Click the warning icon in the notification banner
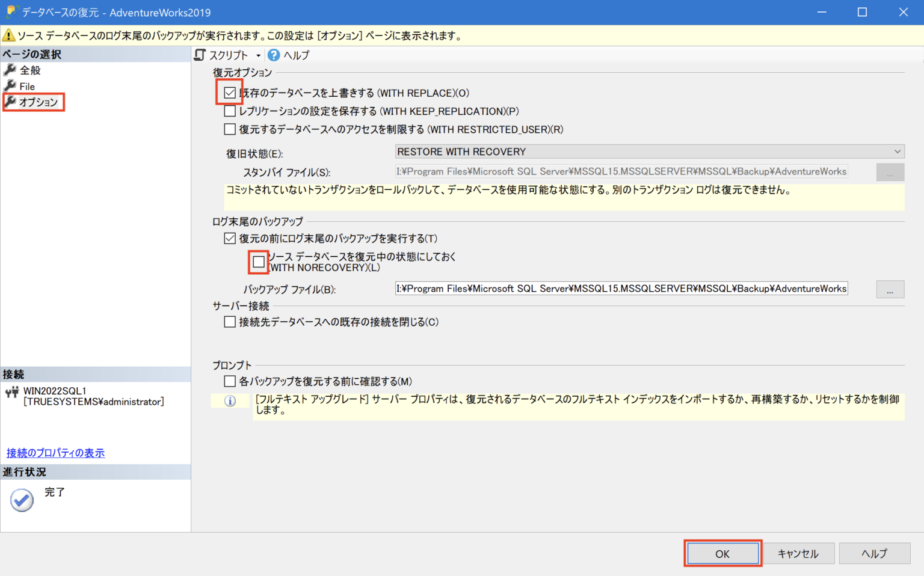Image resolution: width=924 pixels, height=576 pixels. click(8, 35)
